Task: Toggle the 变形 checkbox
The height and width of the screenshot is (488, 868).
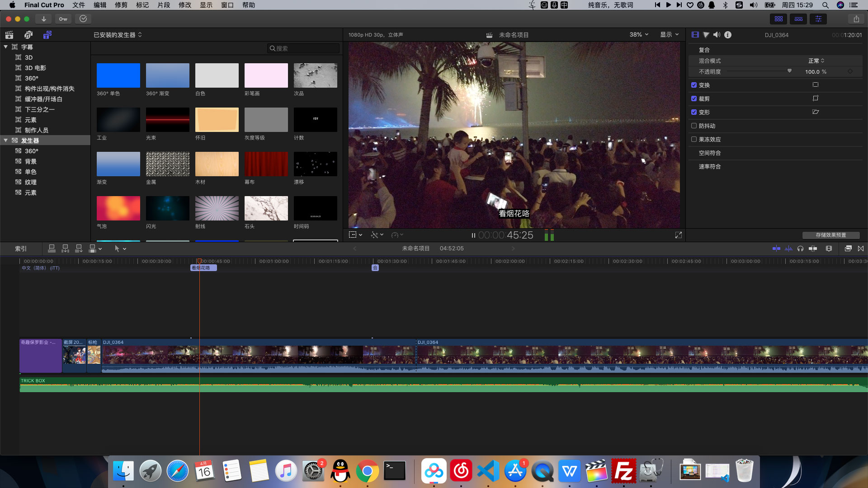Action: 694,112
